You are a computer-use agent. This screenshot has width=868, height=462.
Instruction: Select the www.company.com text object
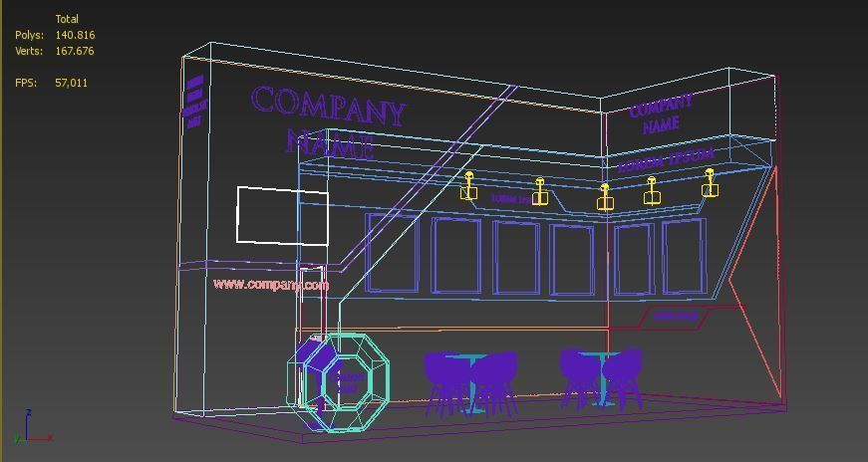271,285
